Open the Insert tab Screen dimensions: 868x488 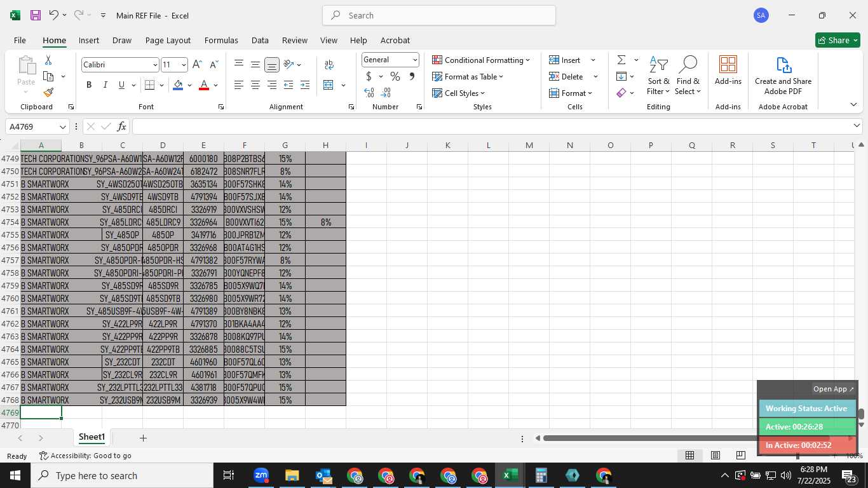pyautogui.click(x=89, y=40)
